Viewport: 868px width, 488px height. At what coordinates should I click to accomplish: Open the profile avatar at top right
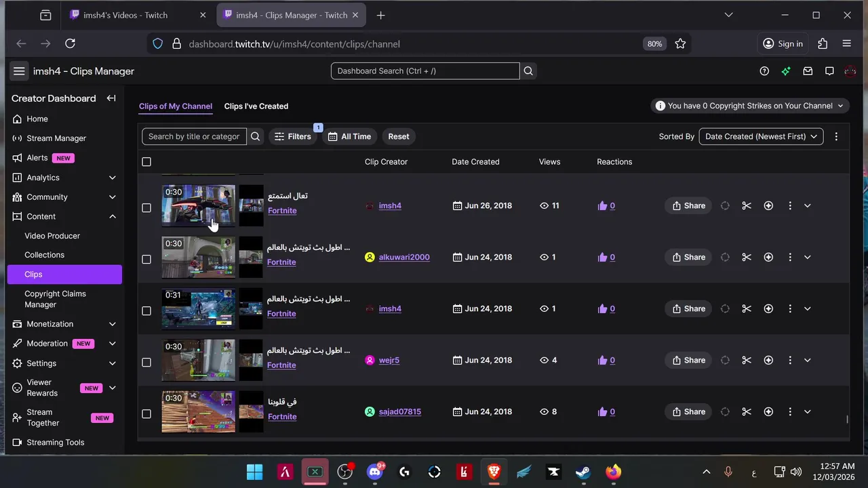pos(850,71)
